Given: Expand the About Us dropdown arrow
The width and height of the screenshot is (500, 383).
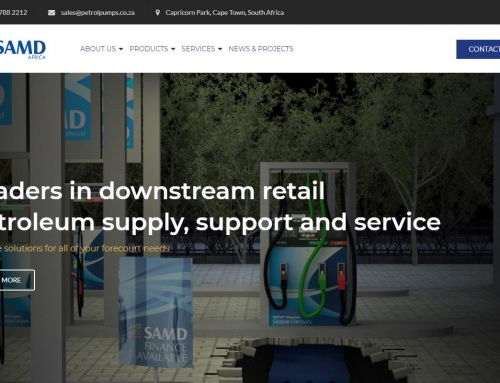Looking at the screenshot, I should 121,49.
